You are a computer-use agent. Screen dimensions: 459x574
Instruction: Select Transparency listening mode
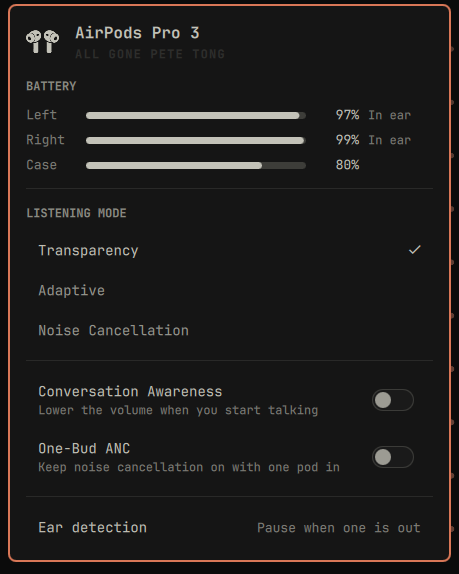click(x=230, y=251)
